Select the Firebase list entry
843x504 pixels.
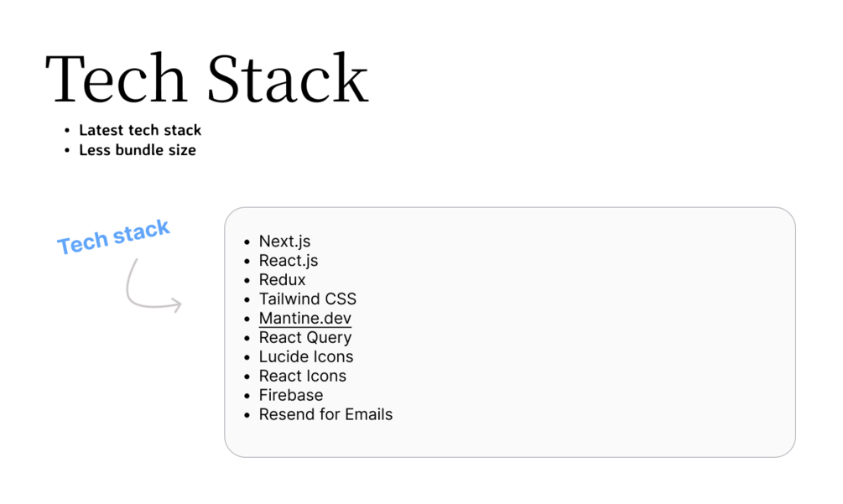(x=290, y=396)
